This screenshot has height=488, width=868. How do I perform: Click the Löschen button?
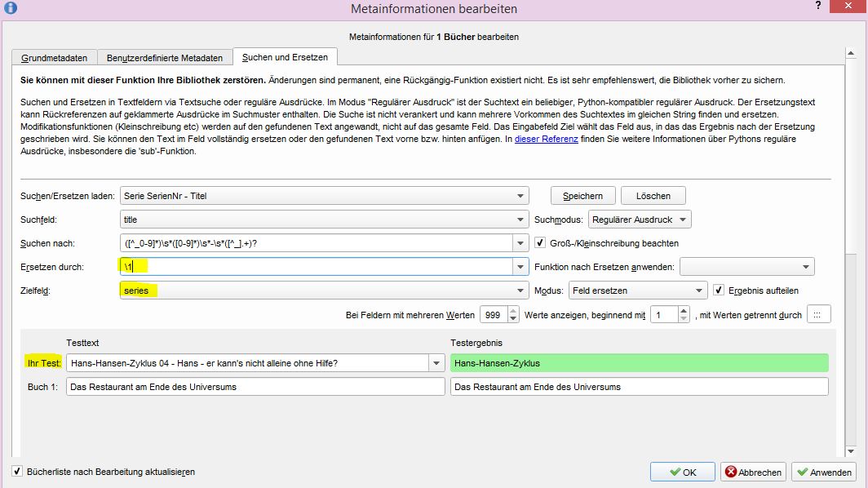click(653, 196)
